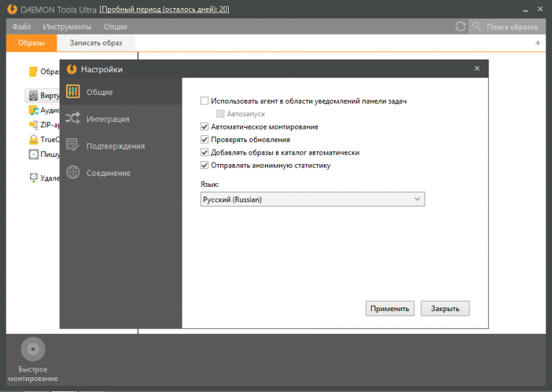Open the Опции menu
The image size is (552, 392).
(115, 26)
